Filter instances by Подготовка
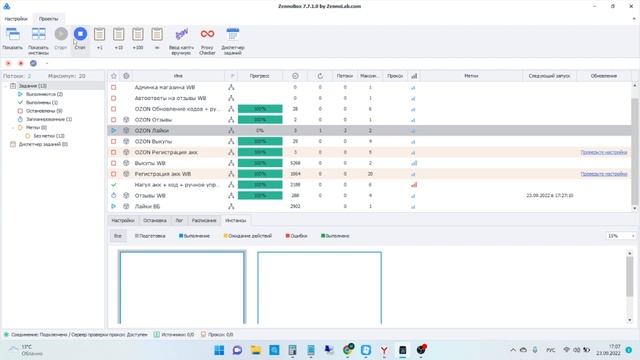The image size is (640, 360). coord(150,236)
